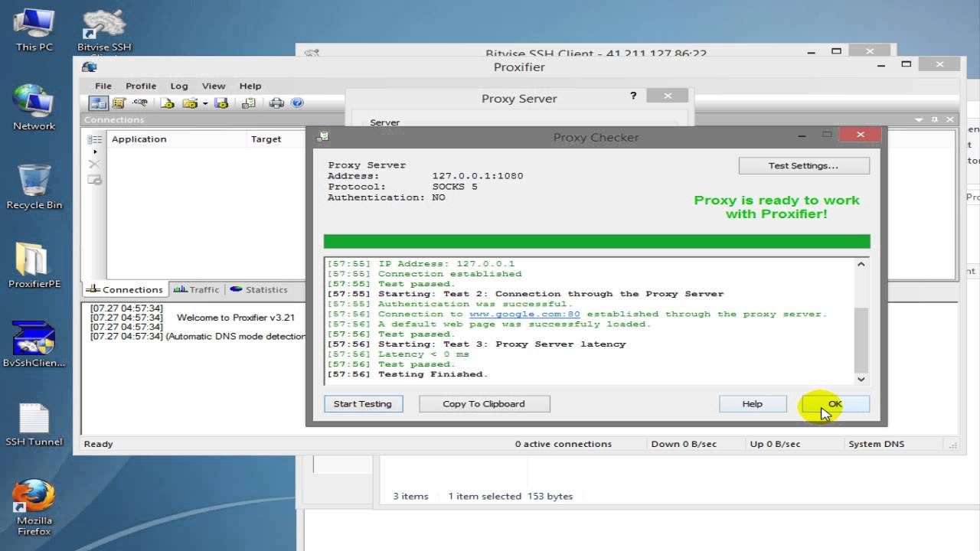The image size is (980, 551).
Task: Select the Recycle Bin desktop icon
Action: coord(34,187)
